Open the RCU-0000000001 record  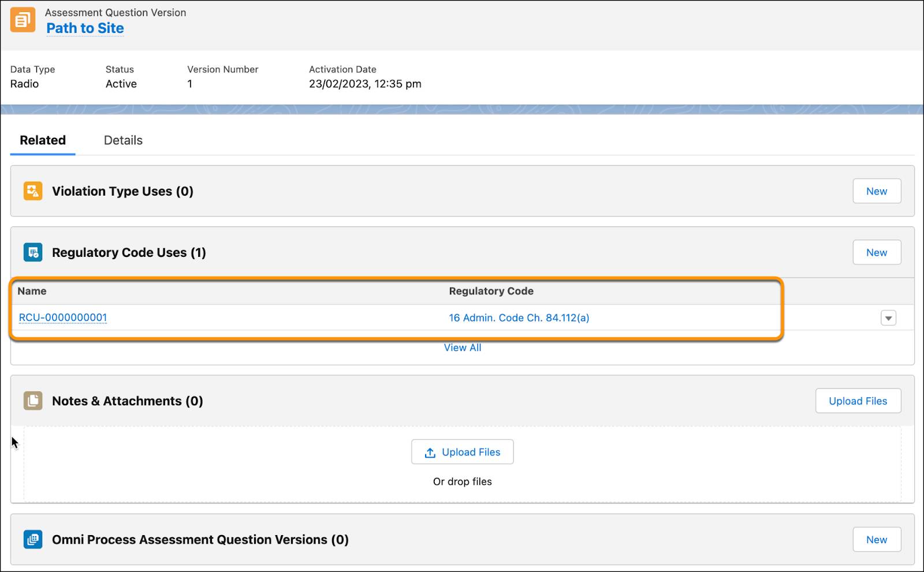coord(62,317)
